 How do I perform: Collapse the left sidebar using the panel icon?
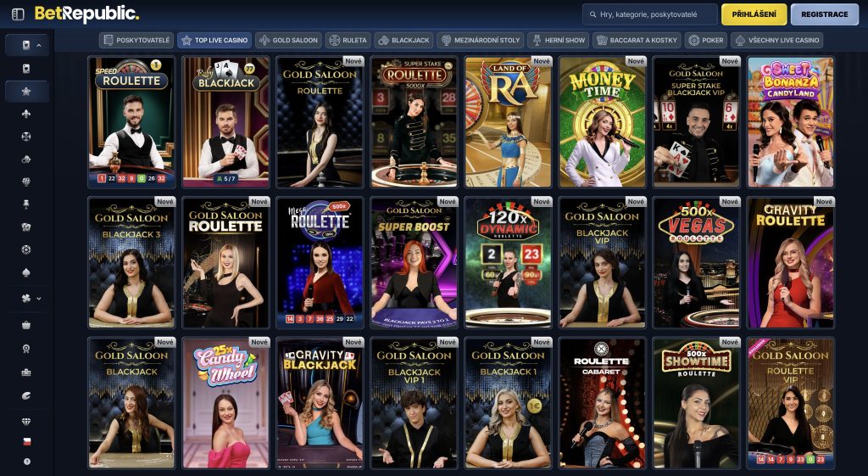[x=18, y=14]
